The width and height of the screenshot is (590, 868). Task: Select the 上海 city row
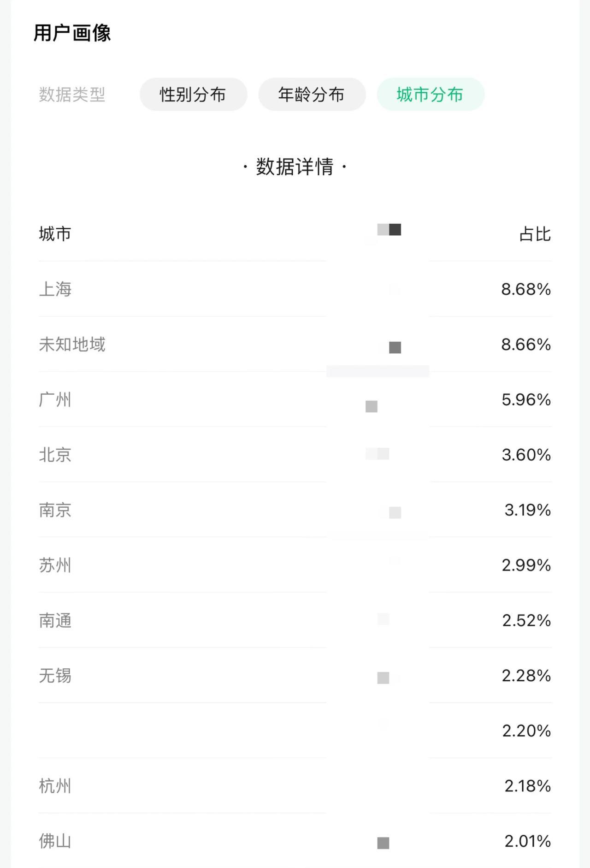coord(295,289)
